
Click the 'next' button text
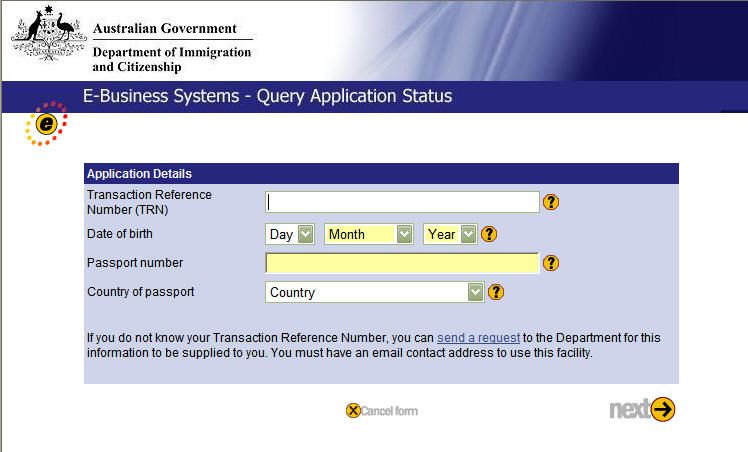(630, 409)
